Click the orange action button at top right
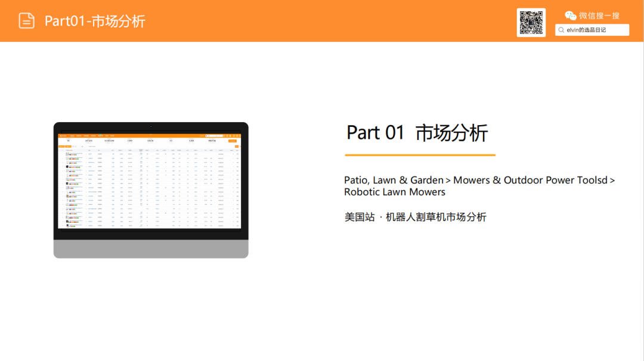 pyautogui.click(x=233, y=141)
